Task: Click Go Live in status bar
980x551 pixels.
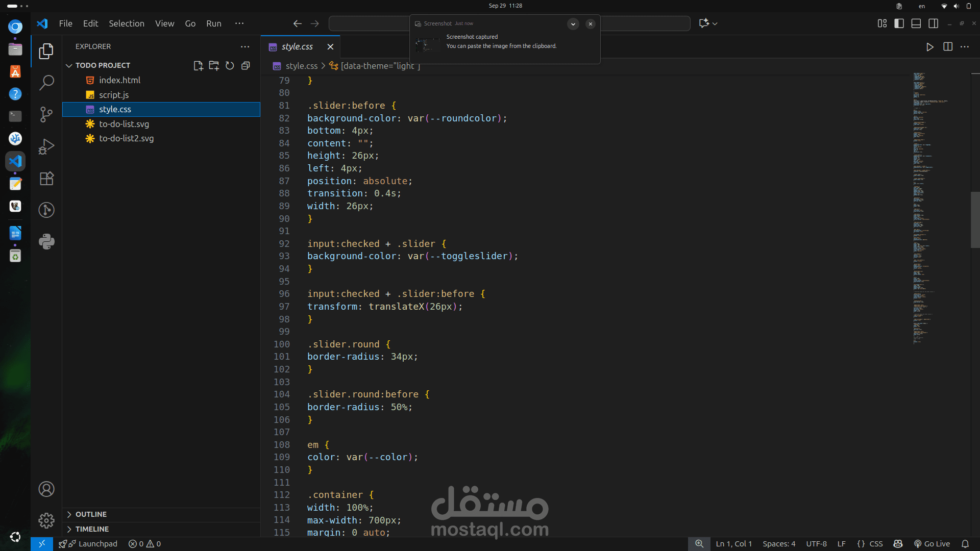Action: pos(932,544)
